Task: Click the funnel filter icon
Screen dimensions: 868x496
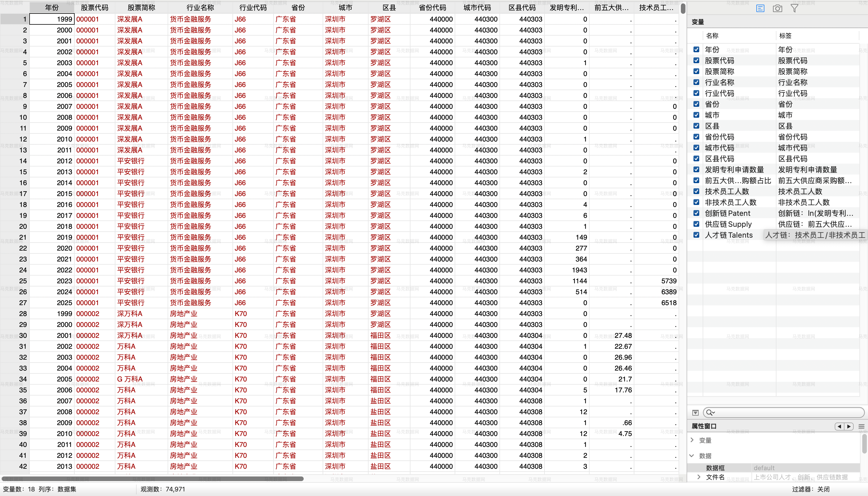Action: (795, 8)
